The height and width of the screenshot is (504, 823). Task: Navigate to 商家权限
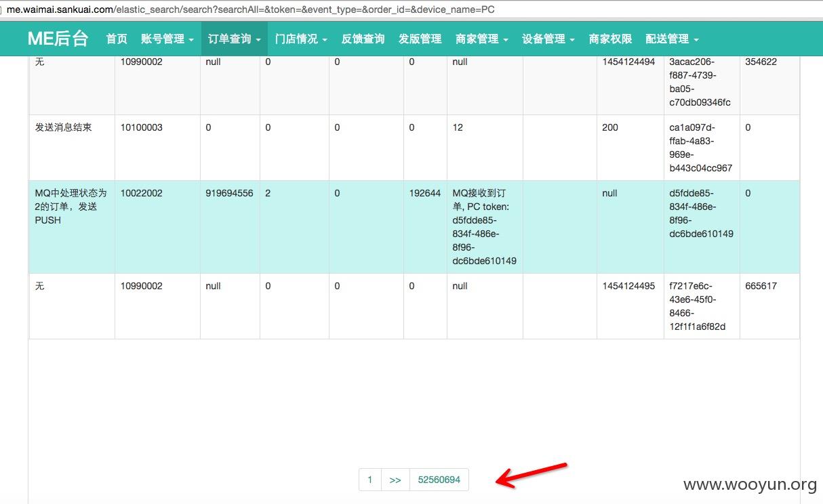coord(610,39)
